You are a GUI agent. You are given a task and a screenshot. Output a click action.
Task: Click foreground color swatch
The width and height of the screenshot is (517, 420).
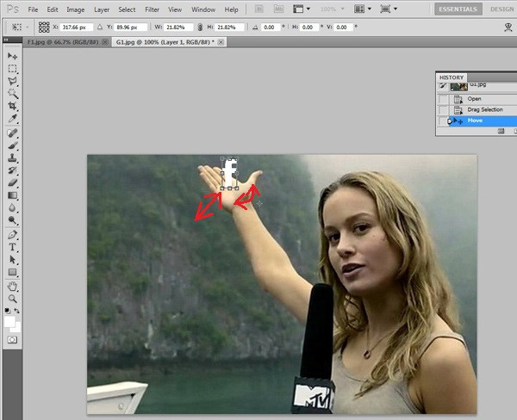pos(9,321)
